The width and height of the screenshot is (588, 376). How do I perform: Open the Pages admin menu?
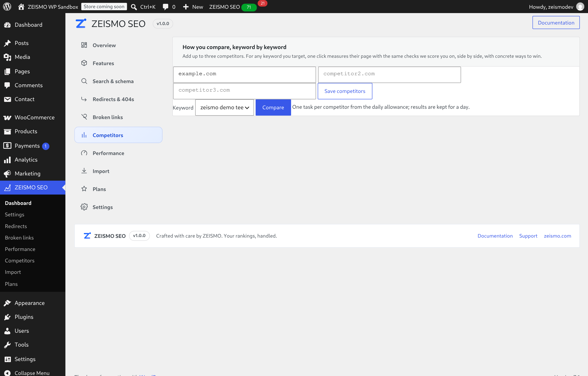pos(33,71)
